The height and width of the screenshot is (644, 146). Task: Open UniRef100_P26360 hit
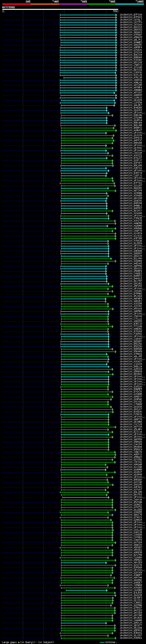click(131, 60)
